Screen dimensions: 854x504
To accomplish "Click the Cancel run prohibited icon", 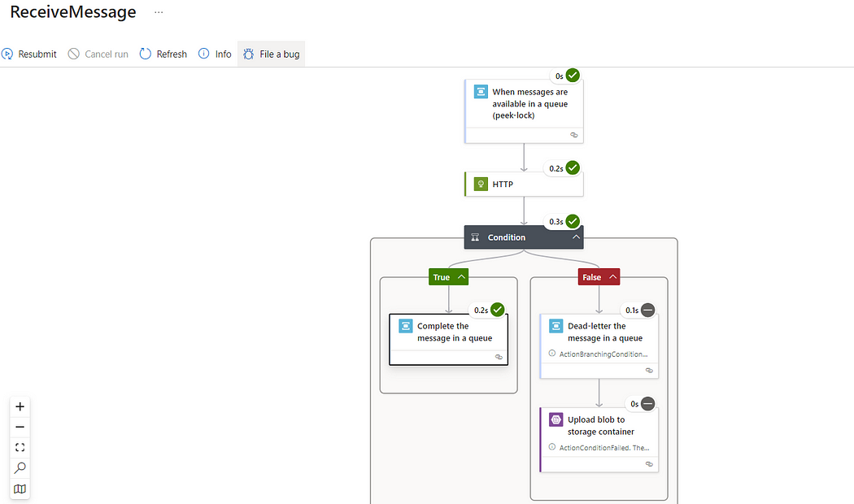I will pos(73,54).
